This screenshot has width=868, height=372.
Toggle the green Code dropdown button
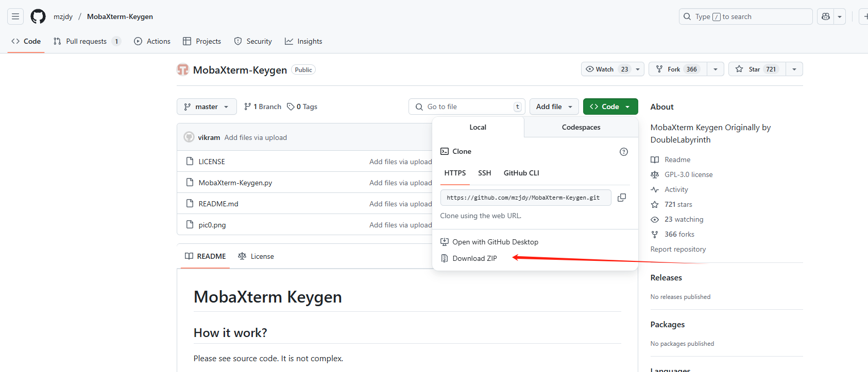[x=610, y=107]
